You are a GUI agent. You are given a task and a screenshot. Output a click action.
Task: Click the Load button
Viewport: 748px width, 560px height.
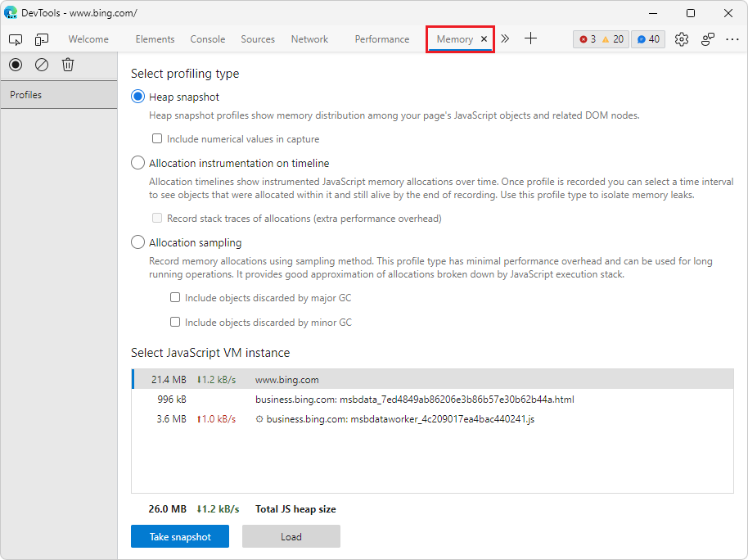(291, 536)
